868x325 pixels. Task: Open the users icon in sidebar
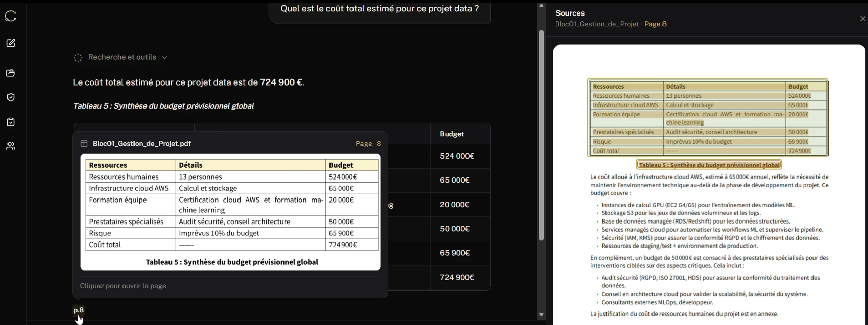(11, 146)
